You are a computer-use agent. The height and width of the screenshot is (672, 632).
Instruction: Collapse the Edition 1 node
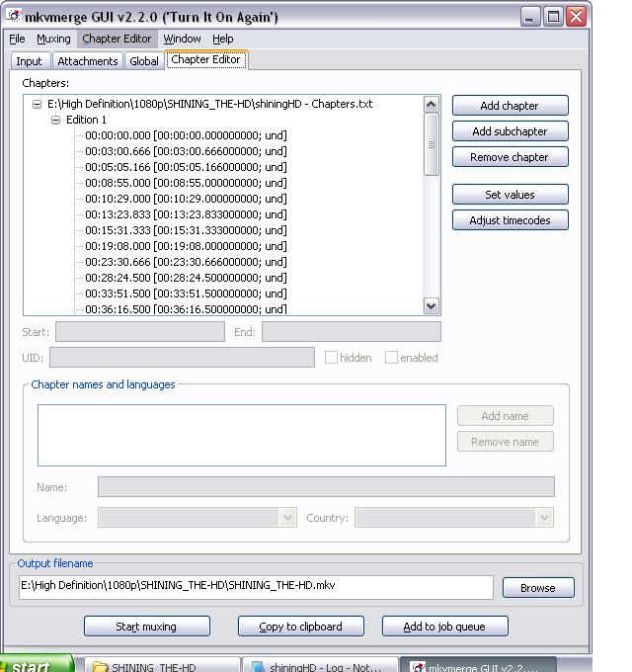[x=55, y=120]
